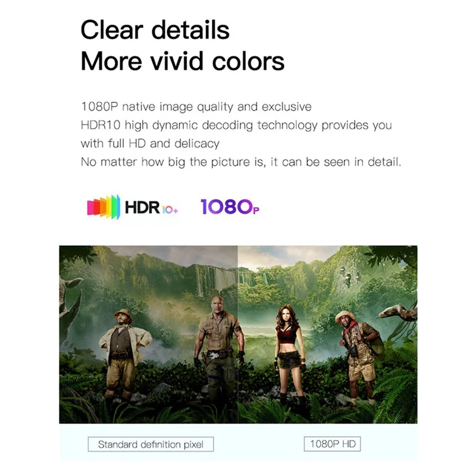Click the purple 1080P logo
This screenshot has height=476, width=476.
point(230,206)
